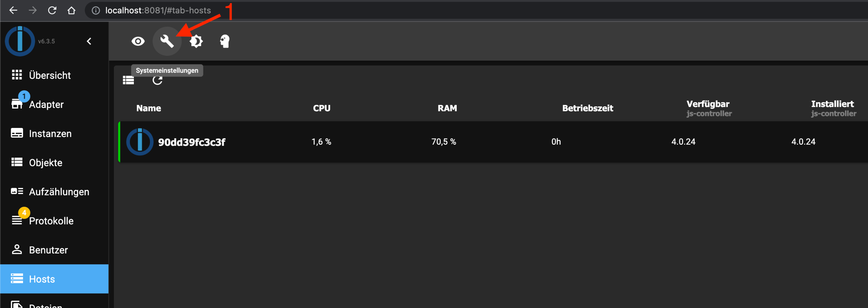Toggle the dark/light theme brightness icon

pos(196,41)
